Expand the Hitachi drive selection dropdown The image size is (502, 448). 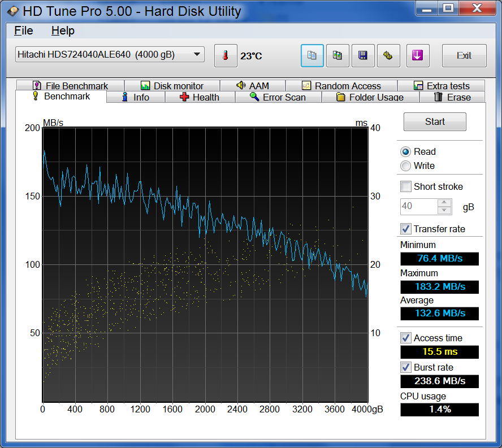(x=110, y=54)
